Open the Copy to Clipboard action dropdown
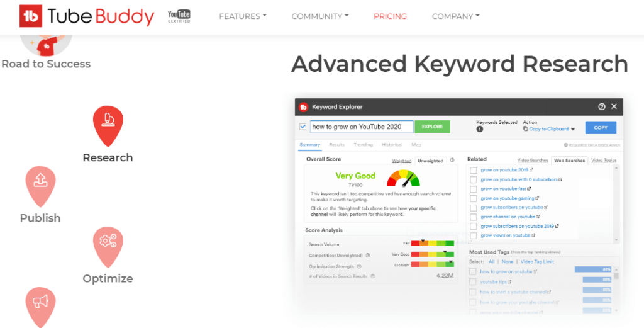The height and width of the screenshot is (328, 644). pyautogui.click(x=548, y=129)
